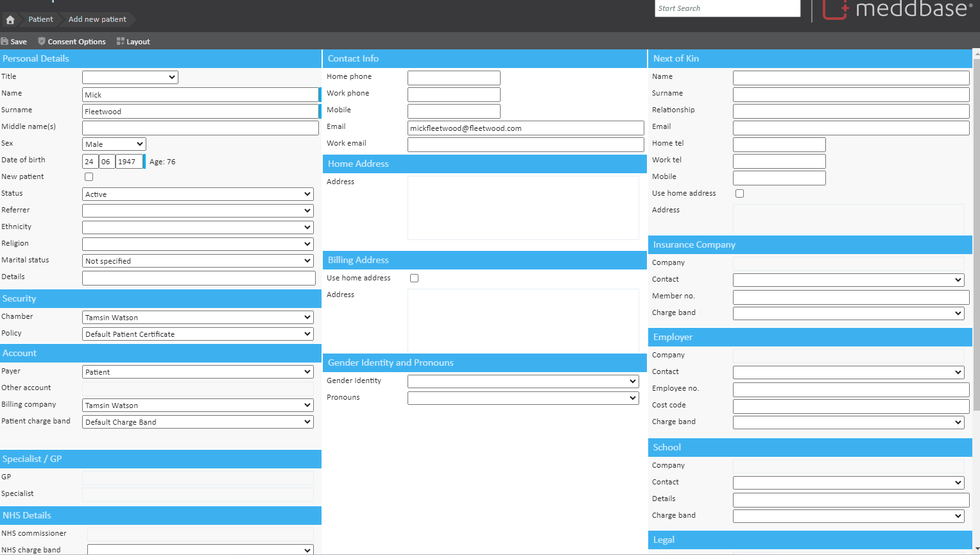The height and width of the screenshot is (555, 980).
Task: Tick the New patient checkbox
Action: (x=89, y=177)
